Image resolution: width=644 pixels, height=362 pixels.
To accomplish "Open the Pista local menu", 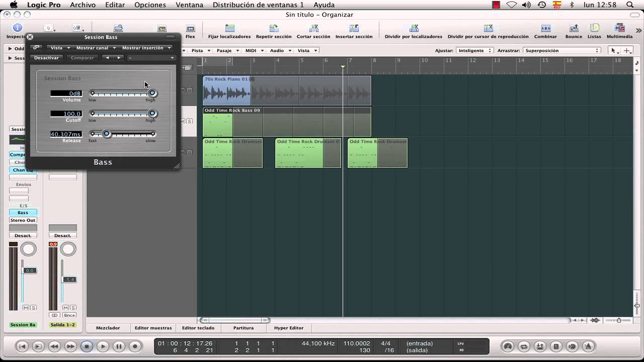I will pyautogui.click(x=200, y=50).
